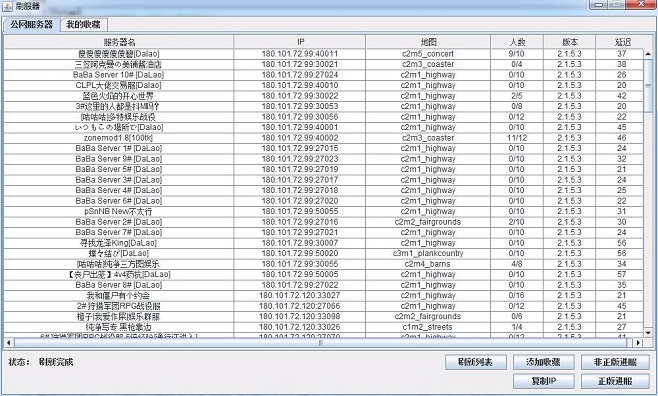Switch to the 公网服务器 tab

(32, 24)
